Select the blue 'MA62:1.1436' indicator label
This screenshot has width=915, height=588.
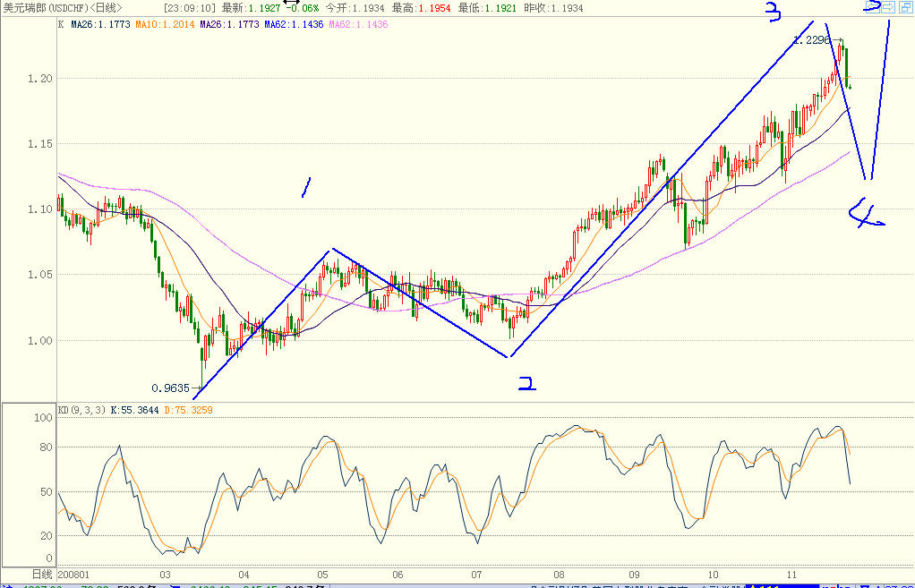[x=294, y=24]
